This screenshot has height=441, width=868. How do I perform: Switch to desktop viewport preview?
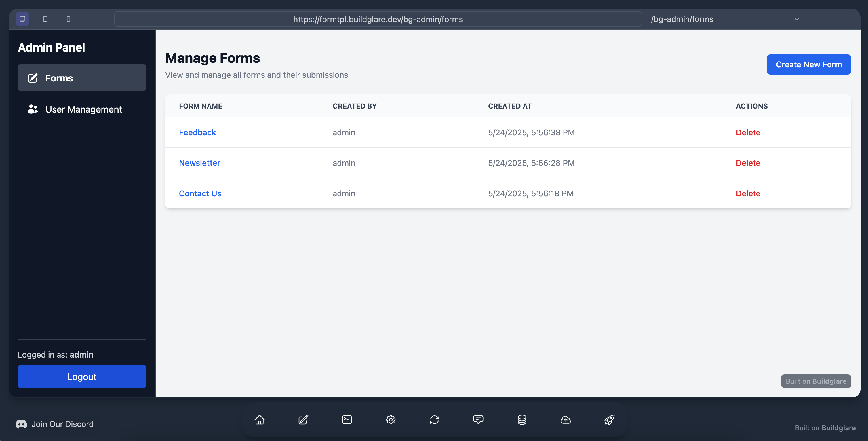[22, 19]
